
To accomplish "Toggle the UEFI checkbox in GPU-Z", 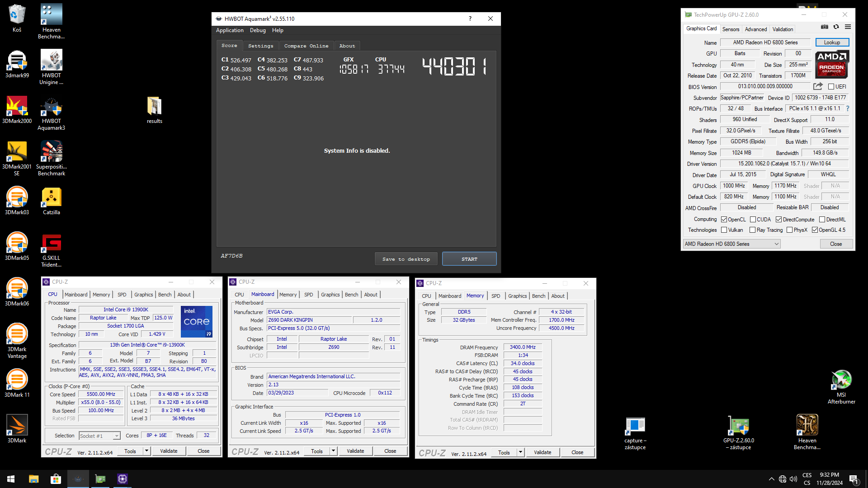I will pyautogui.click(x=831, y=87).
